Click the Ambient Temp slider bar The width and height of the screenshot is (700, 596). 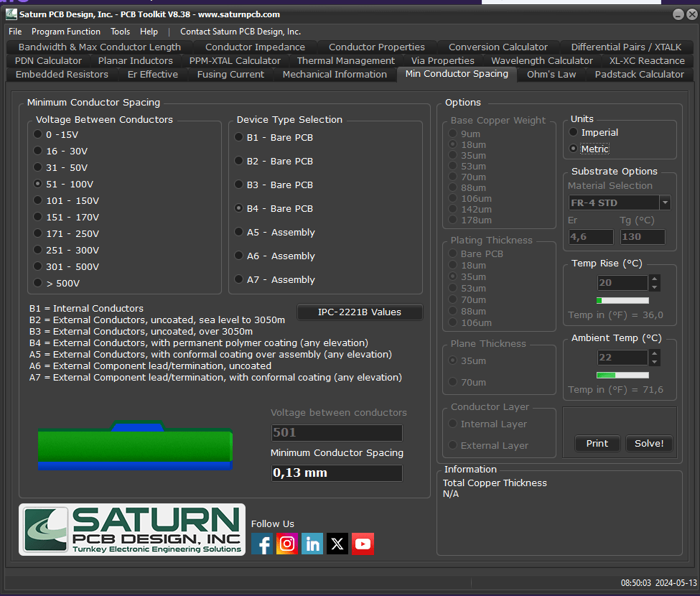tap(622, 375)
